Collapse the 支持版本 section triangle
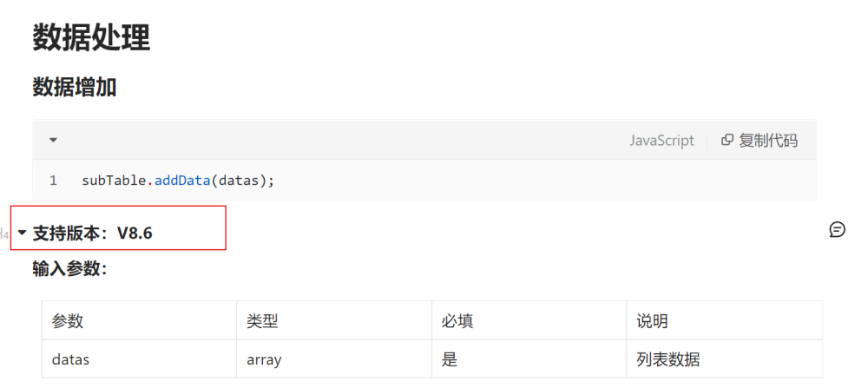 tap(23, 233)
